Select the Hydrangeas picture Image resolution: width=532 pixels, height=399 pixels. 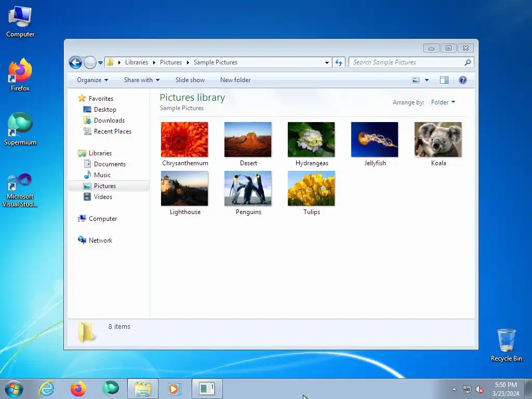tap(312, 144)
